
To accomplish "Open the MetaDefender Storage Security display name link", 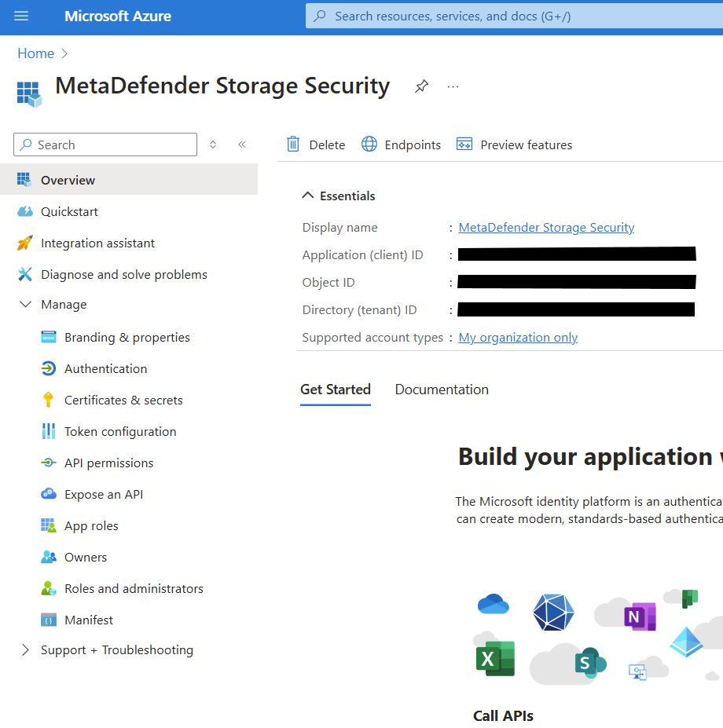I will [546, 228].
